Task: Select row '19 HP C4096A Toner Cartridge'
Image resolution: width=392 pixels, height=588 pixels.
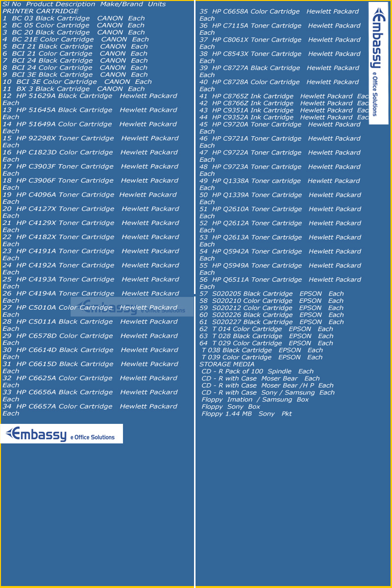Action: [90, 198]
